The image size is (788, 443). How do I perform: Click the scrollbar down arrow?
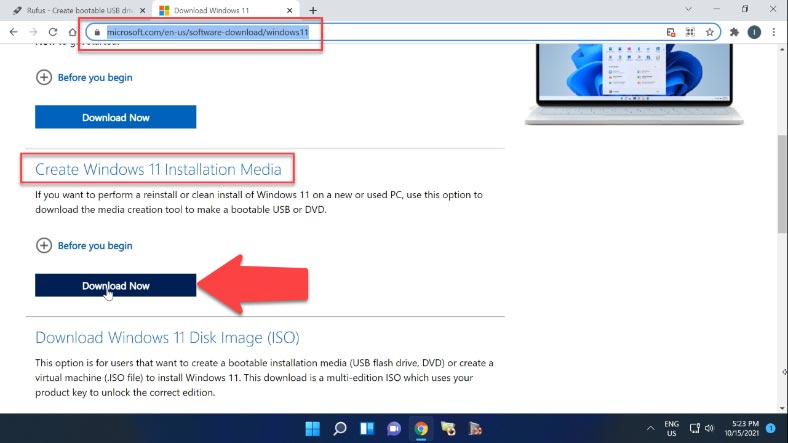click(x=782, y=408)
